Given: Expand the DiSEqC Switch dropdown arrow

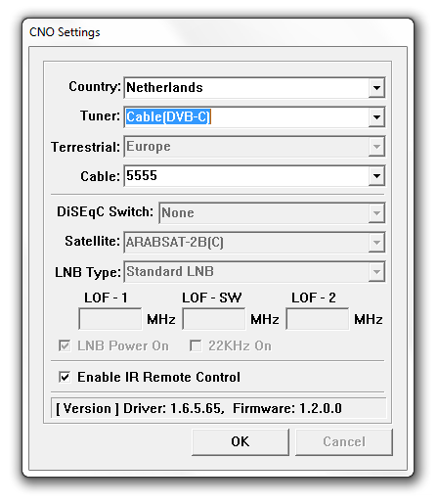Looking at the screenshot, I should coord(376,213).
